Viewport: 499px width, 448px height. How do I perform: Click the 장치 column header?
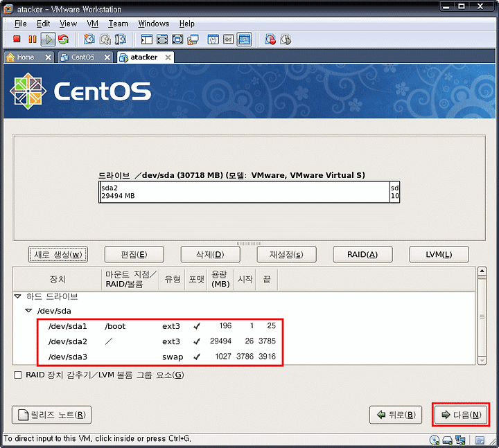point(58,280)
